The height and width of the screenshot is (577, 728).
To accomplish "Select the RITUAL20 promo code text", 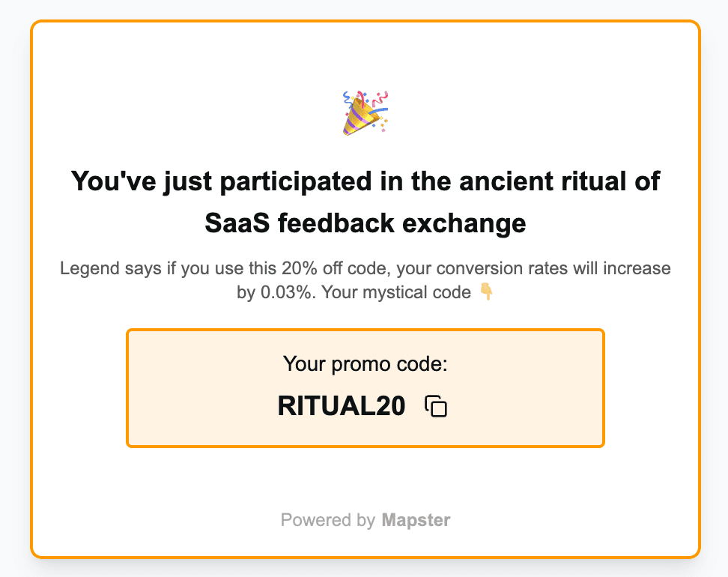I will pyautogui.click(x=342, y=405).
